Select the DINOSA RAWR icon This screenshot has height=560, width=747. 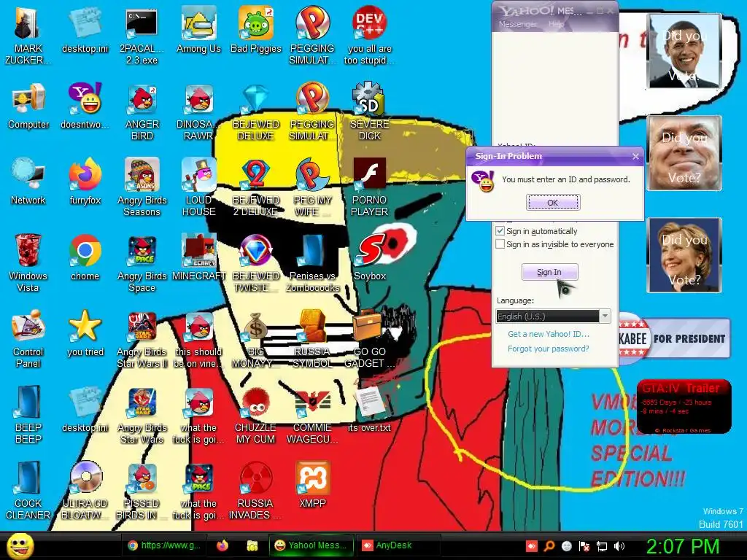[x=198, y=112]
